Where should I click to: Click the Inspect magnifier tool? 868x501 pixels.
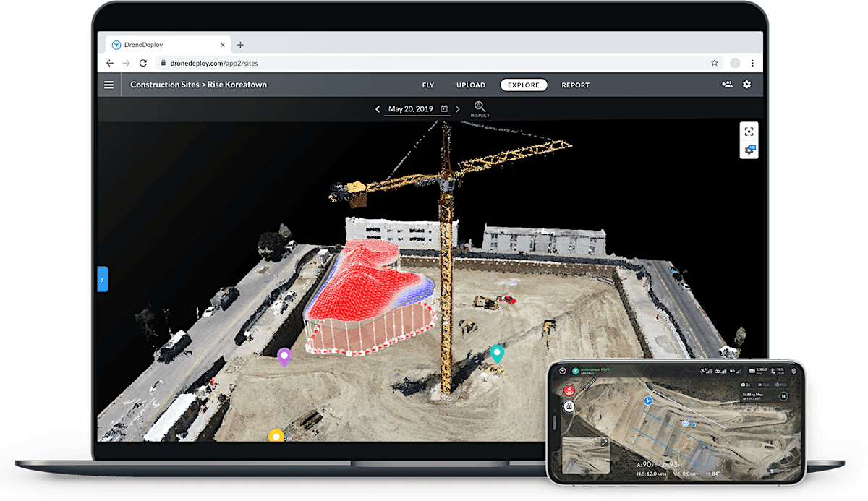point(480,108)
